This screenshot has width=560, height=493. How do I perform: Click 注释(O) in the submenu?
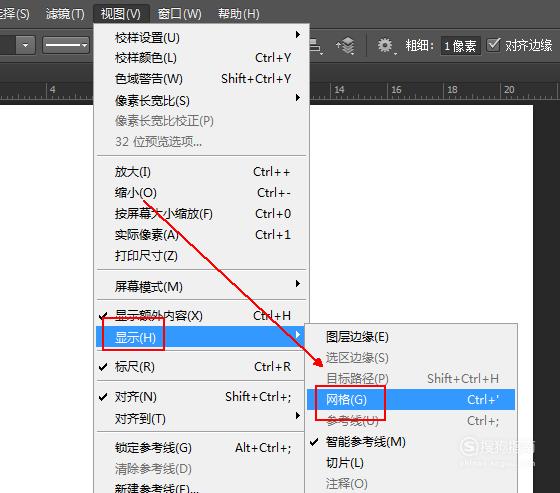(411, 484)
